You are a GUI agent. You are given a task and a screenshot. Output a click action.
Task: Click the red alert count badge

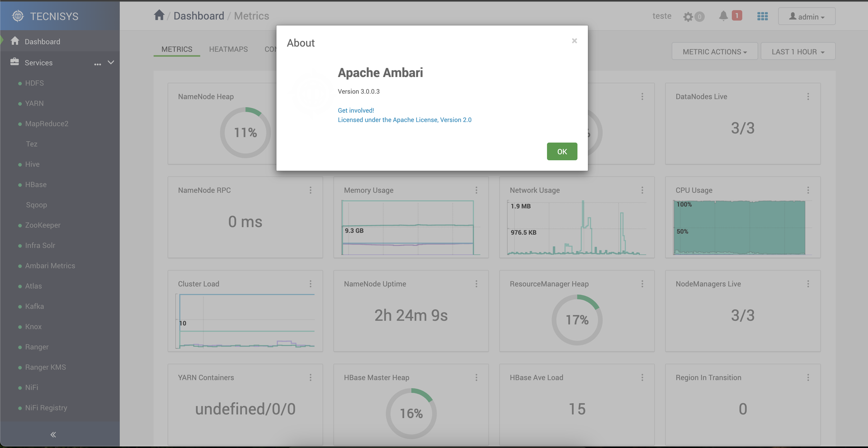coord(737,16)
